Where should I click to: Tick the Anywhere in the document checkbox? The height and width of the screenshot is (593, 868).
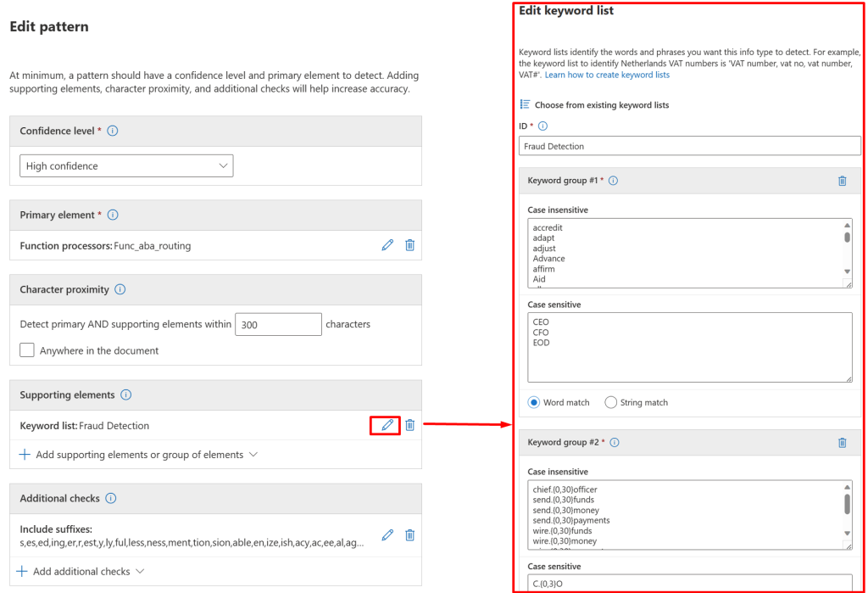[x=27, y=350]
